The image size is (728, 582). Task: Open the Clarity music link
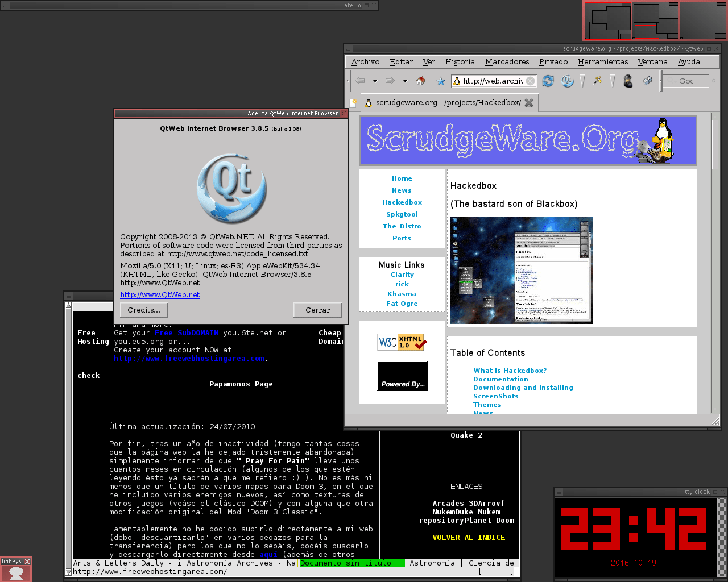402,275
